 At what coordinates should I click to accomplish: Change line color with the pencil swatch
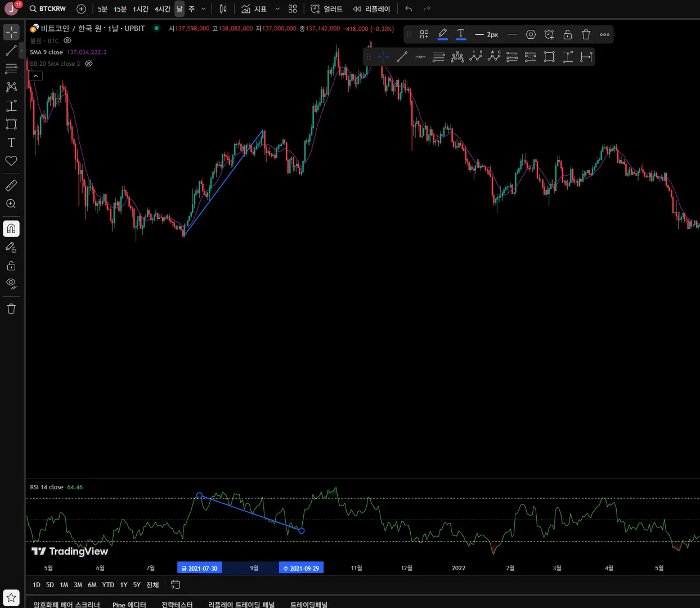point(443,35)
